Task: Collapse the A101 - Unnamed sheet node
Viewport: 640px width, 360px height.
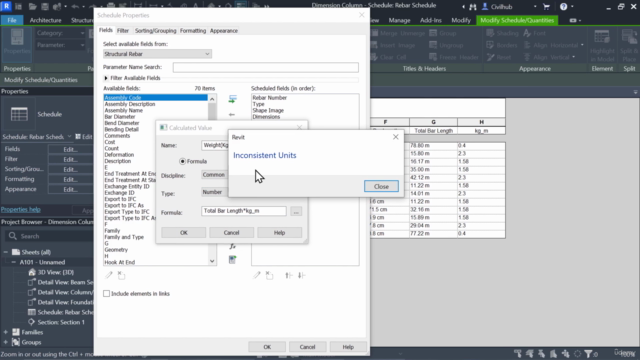Action: pos(14,262)
